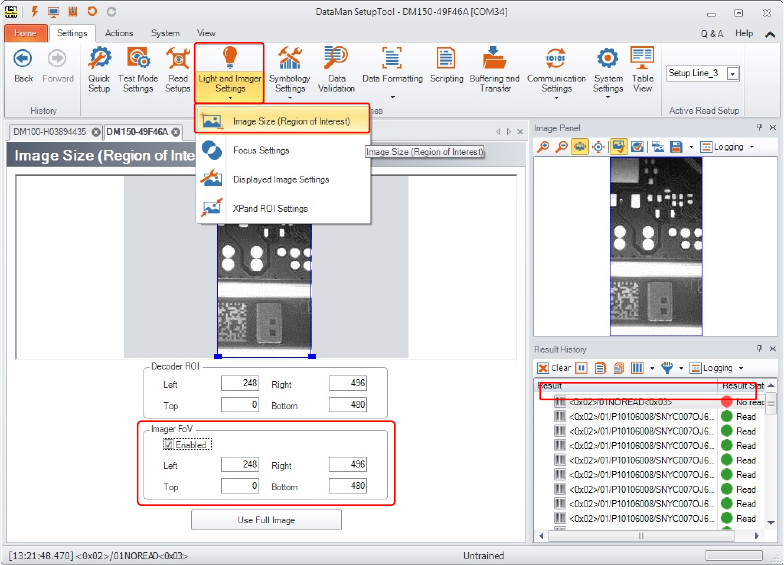Click the Decoder ROI Left input field

(x=240, y=383)
